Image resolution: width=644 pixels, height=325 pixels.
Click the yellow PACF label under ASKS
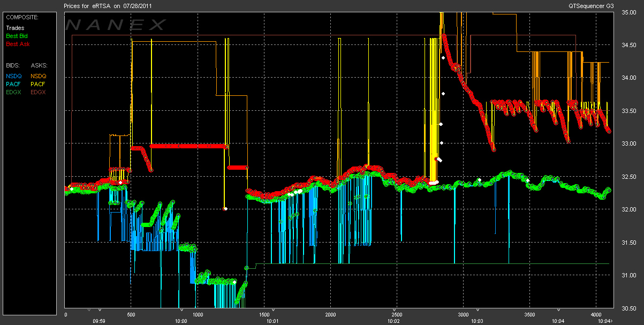click(x=38, y=84)
